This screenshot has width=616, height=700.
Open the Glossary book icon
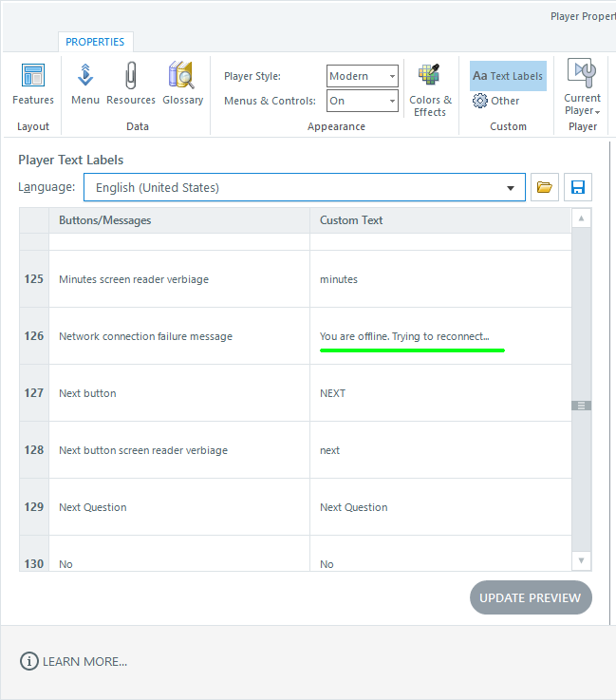coord(182,85)
